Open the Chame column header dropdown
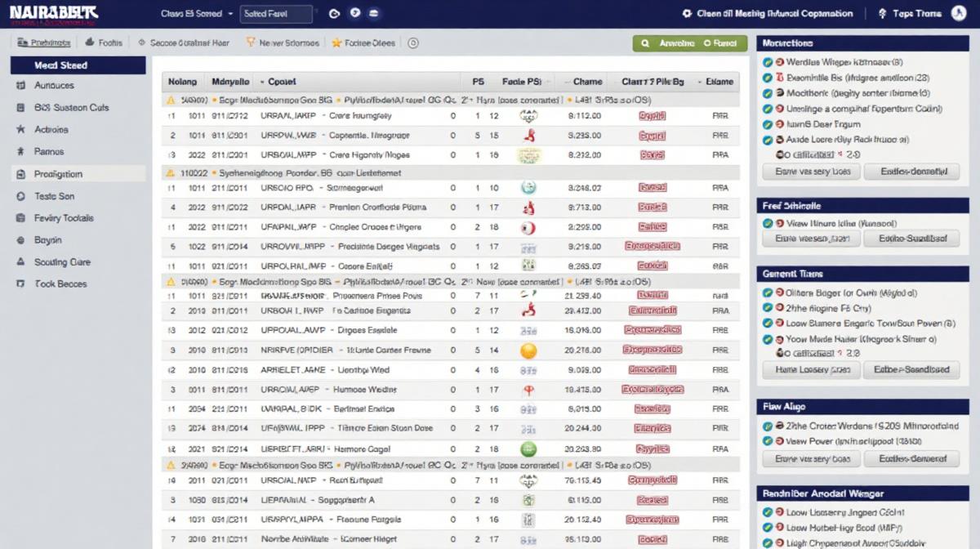Viewport: 980px width, 549px height. click(x=566, y=82)
